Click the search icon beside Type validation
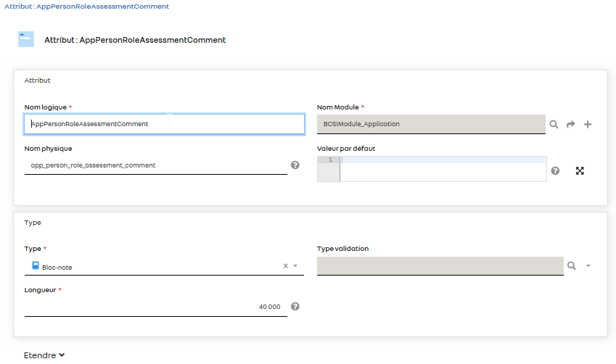 coord(572,266)
